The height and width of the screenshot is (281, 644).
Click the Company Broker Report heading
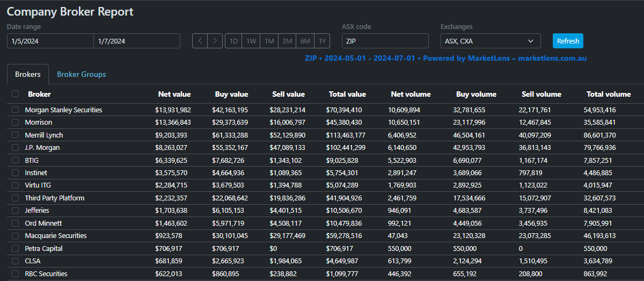coord(70,12)
